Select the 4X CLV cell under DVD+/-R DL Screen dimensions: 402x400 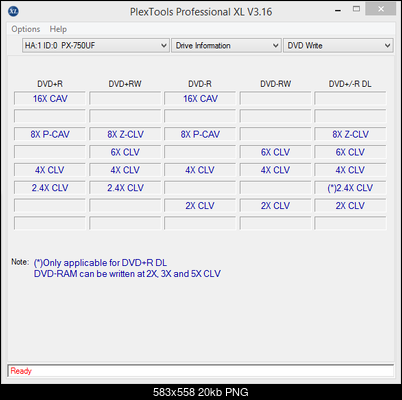click(350, 170)
